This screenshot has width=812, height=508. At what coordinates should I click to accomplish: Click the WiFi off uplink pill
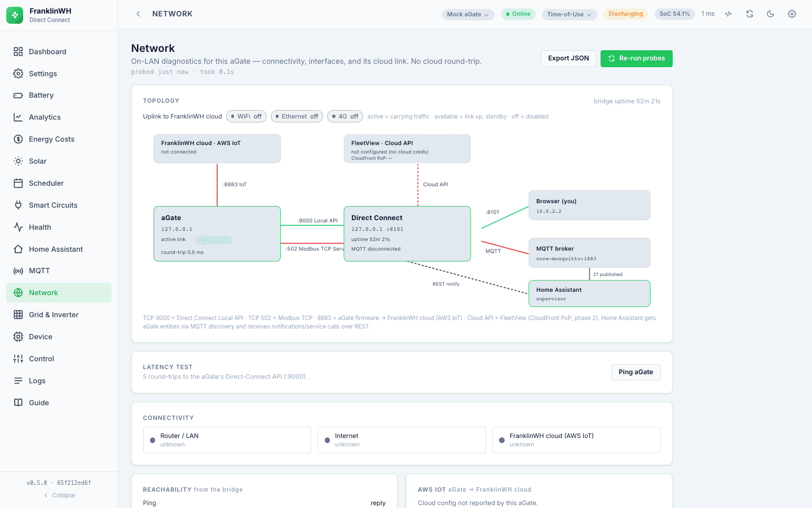point(246,116)
